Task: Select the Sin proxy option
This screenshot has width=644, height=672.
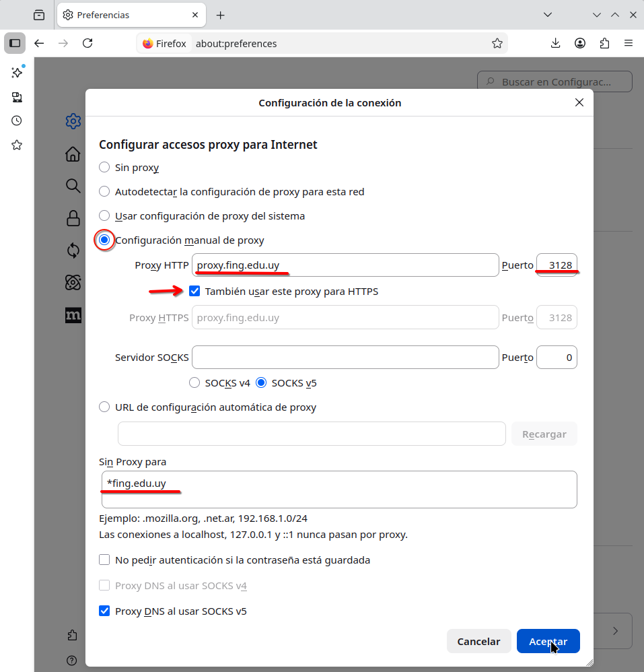Action: pos(104,167)
